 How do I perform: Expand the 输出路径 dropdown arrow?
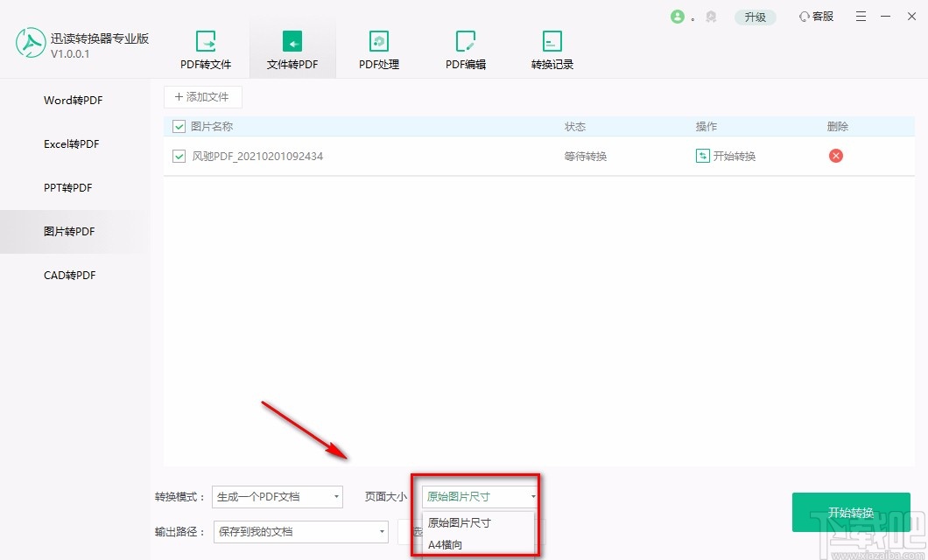(x=380, y=531)
